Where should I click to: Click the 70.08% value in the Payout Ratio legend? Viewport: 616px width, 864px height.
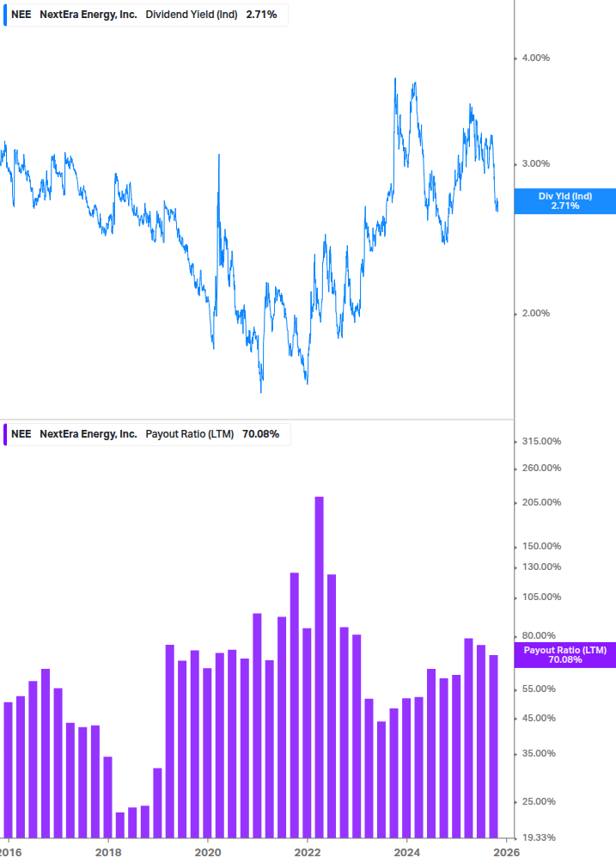tap(261, 433)
